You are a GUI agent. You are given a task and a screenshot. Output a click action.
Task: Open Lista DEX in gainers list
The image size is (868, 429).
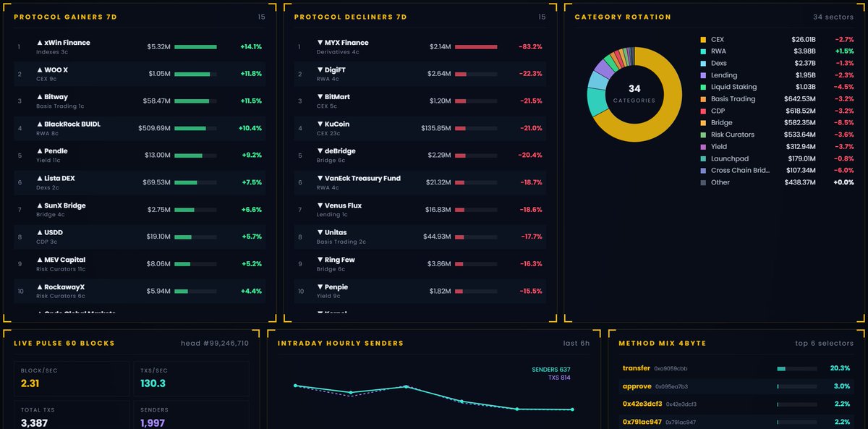59,179
